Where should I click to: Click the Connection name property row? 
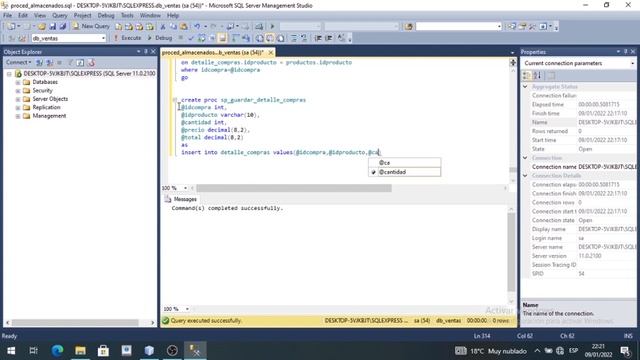point(583,167)
